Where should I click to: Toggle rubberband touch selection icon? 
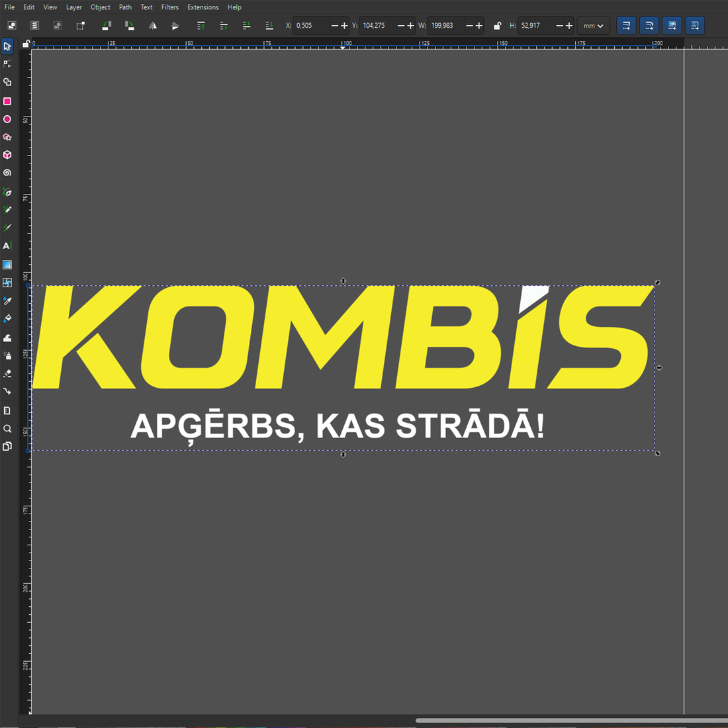point(80,26)
